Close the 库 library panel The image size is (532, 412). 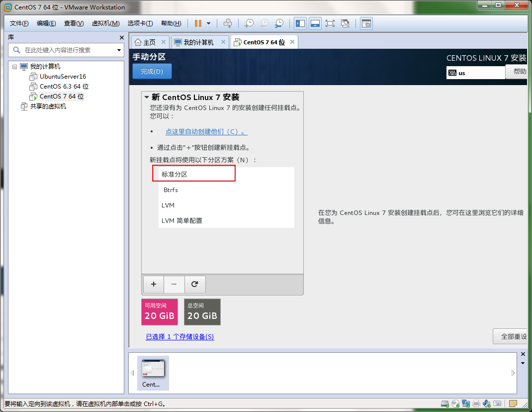click(x=121, y=38)
